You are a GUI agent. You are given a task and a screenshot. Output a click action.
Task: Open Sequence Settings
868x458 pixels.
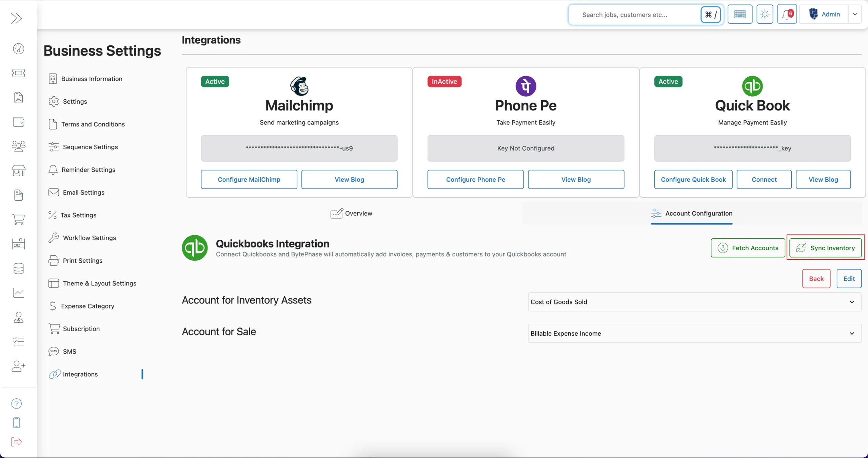tap(83, 147)
